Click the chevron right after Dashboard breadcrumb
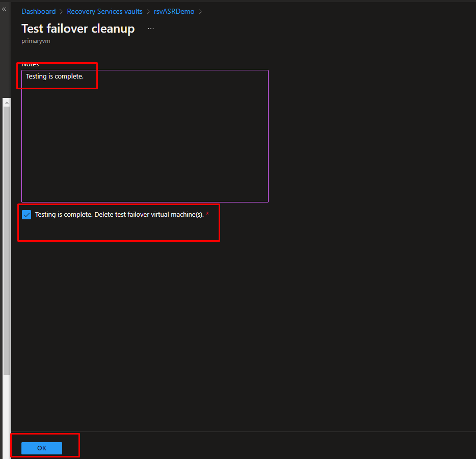This screenshot has height=459, width=476. click(61, 12)
